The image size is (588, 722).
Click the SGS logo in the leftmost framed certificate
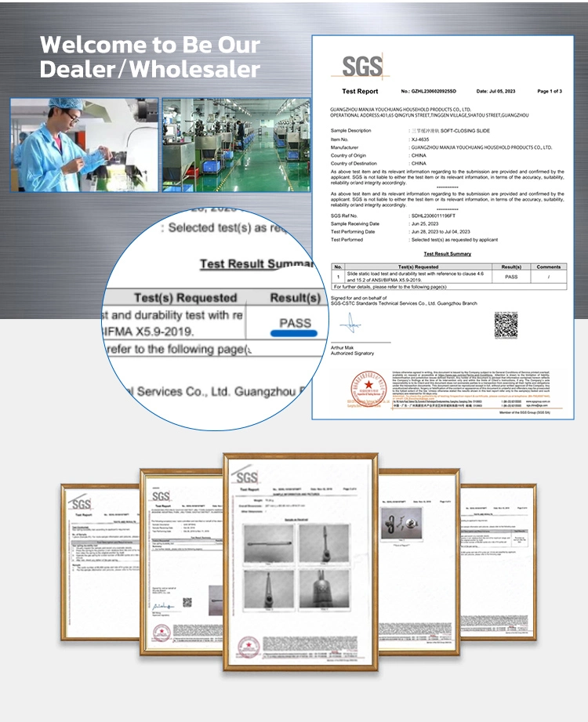coord(81,502)
